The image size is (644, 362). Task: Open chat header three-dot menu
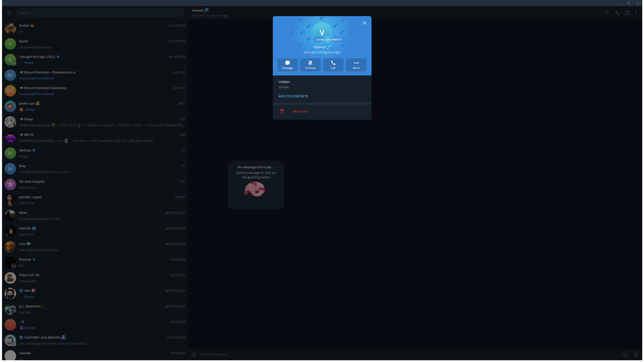tap(636, 13)
